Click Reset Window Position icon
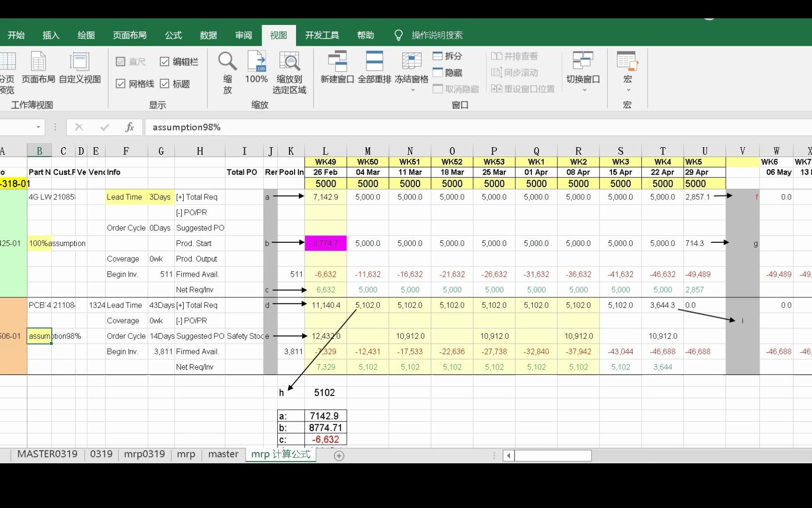 click(x=496, y=89)
